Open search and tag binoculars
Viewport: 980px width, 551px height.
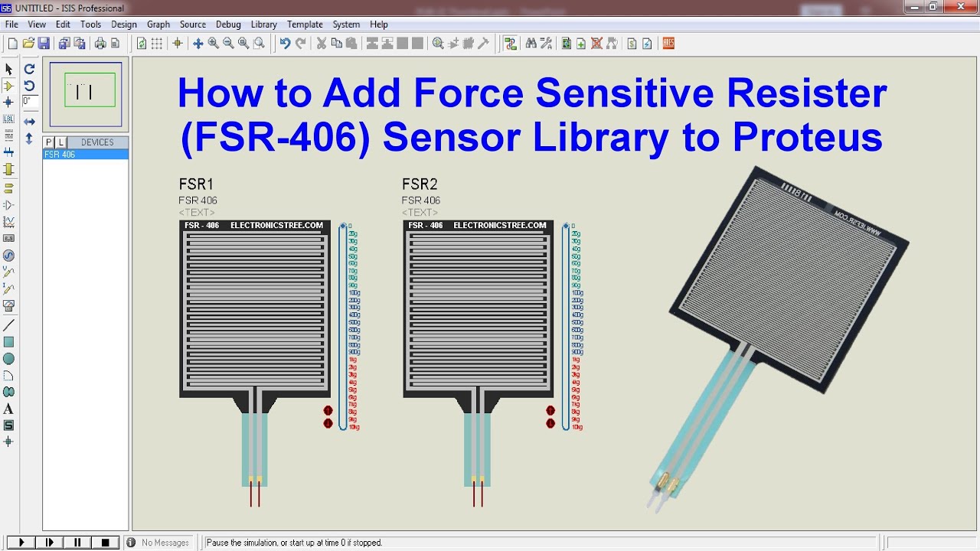tap(531, 44)
